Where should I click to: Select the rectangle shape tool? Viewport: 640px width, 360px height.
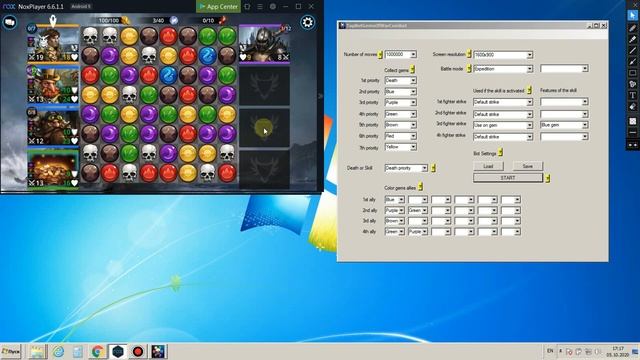pyautogui.click(x=632, y=73)
